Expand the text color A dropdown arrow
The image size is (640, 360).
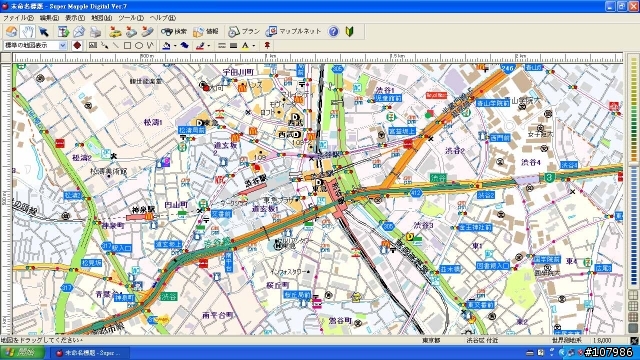coord(254,46)
